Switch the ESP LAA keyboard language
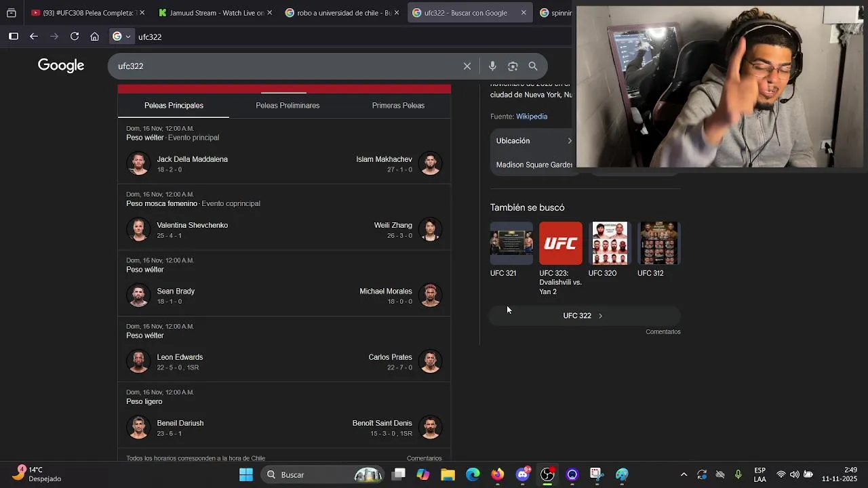 (760, 474)
